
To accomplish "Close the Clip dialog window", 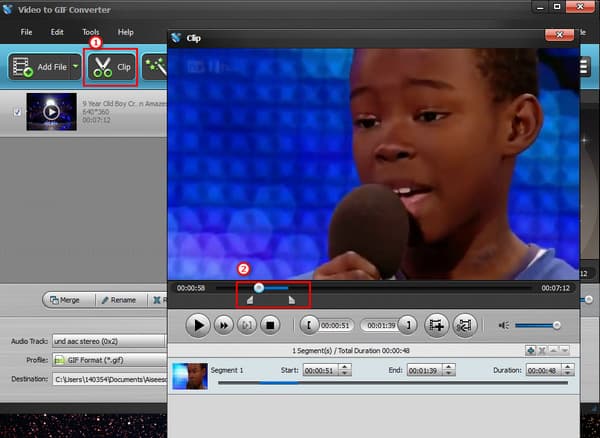I will click(x=559, y=35).
